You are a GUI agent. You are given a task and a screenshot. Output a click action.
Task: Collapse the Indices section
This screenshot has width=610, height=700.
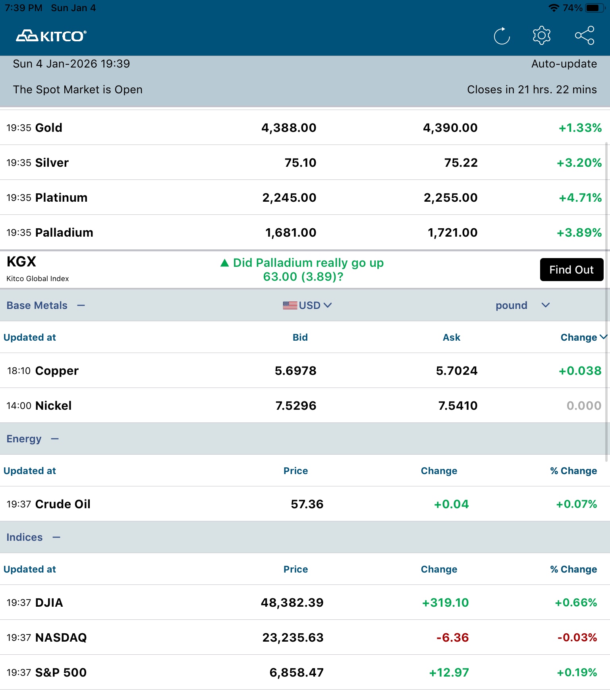(56, 537)
